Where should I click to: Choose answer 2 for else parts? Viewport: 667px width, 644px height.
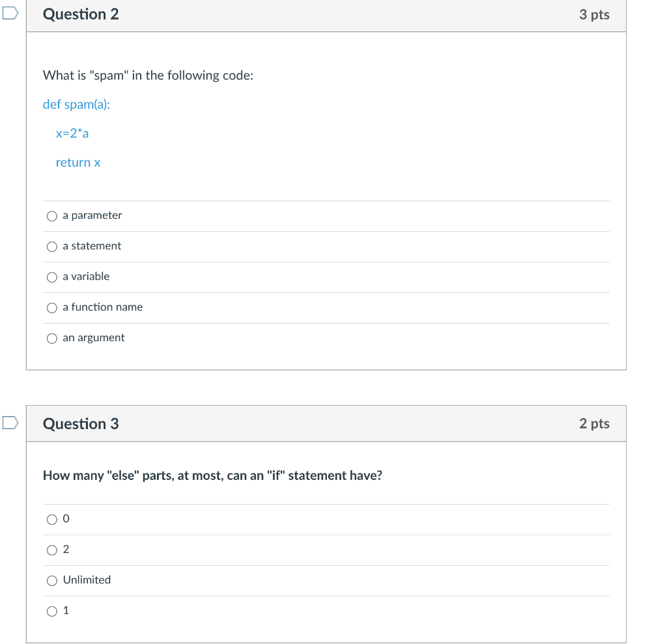click(x=52, y=550)
